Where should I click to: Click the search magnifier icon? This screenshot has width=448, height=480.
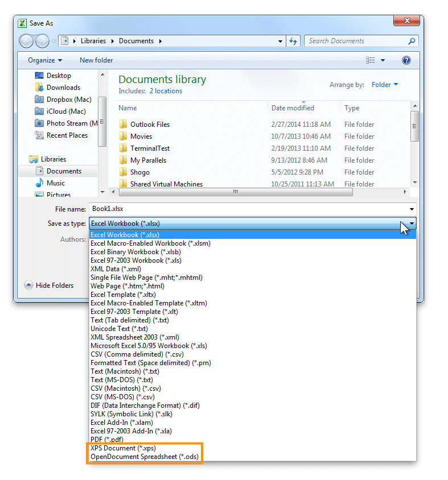(412, 41)
